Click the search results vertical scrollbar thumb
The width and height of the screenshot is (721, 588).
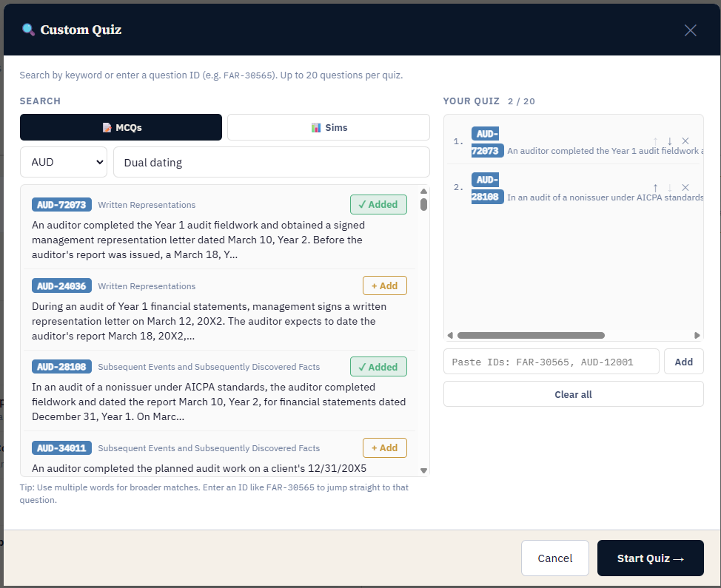(x=423, y=204)
